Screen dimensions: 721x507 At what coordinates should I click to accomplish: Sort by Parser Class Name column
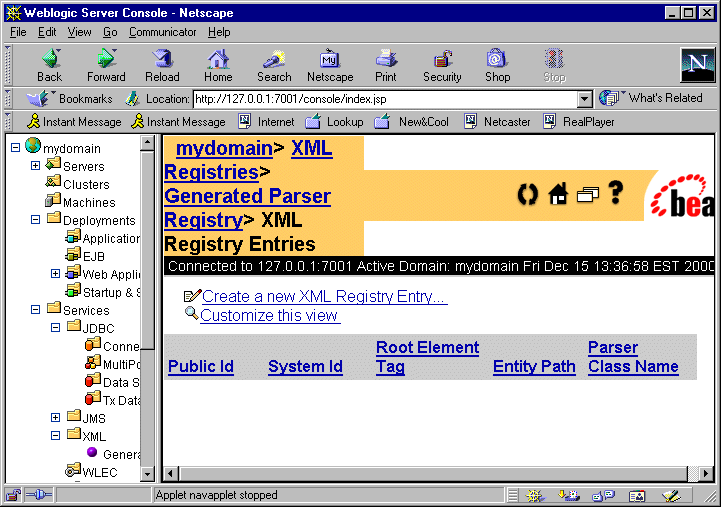tap(633, 357)
